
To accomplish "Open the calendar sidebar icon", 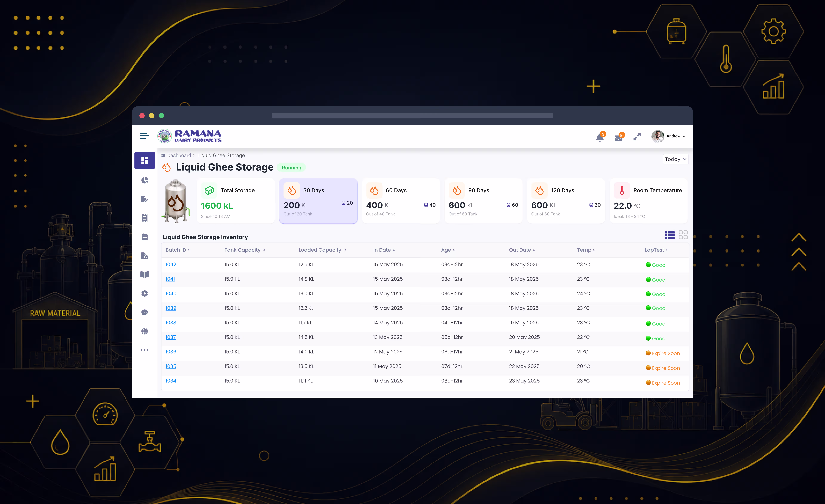I will click(x=145, y=237).
